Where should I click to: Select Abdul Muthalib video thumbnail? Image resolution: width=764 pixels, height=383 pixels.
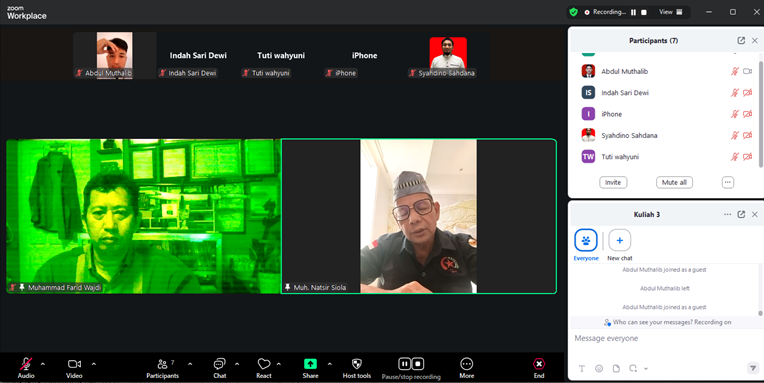click(x=115, y=55)
